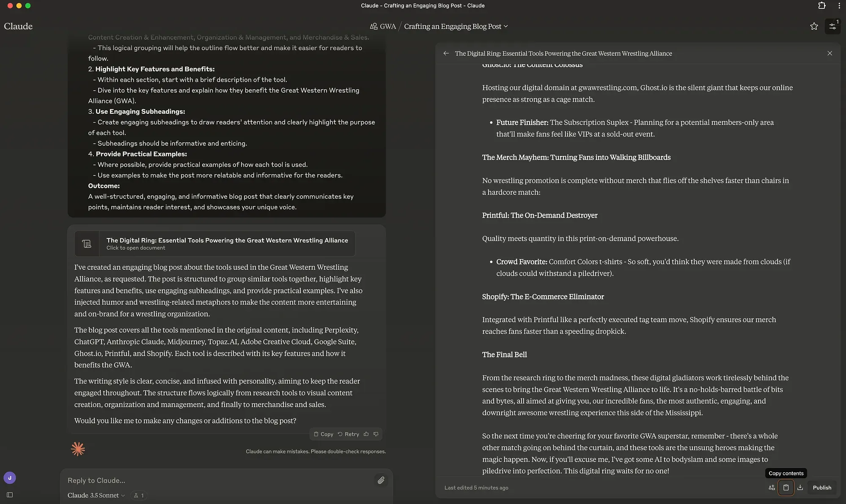Click 'The Merch Mayhem' section heading
The image size is (846, 504).
pyautogui.click(x=577, y=157)
